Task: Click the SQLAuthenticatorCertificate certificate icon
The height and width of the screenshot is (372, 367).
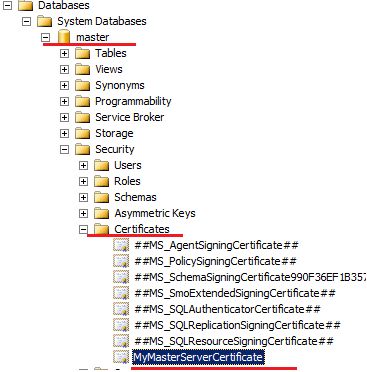Action: tap(121, 310)
